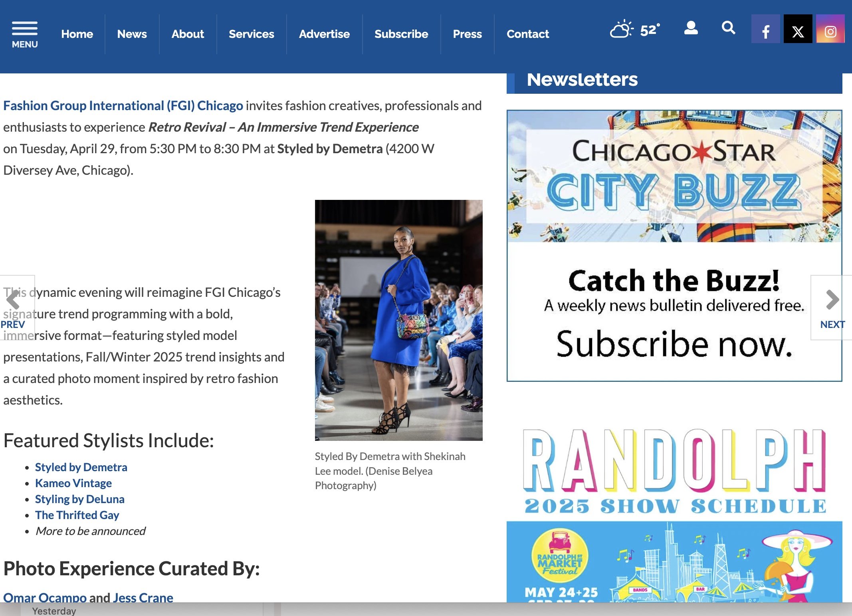Open the Omar Ocampo link

coord(45,597)
